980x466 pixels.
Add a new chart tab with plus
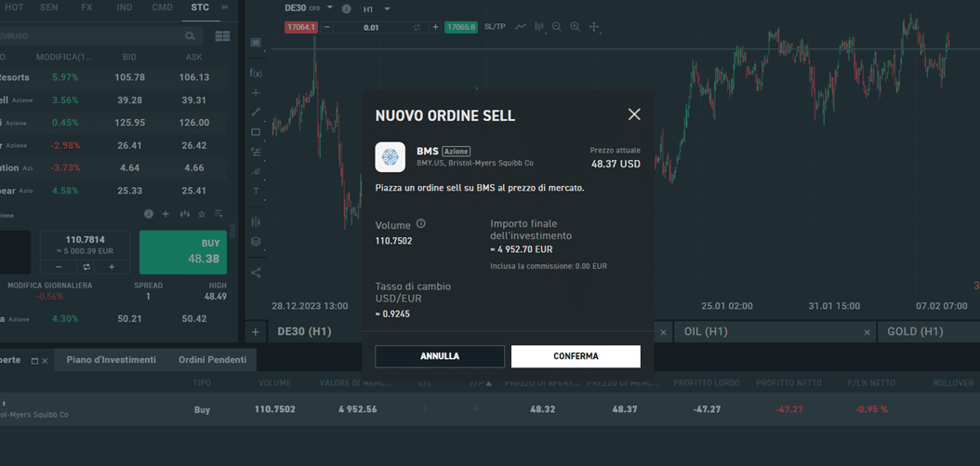255,331
